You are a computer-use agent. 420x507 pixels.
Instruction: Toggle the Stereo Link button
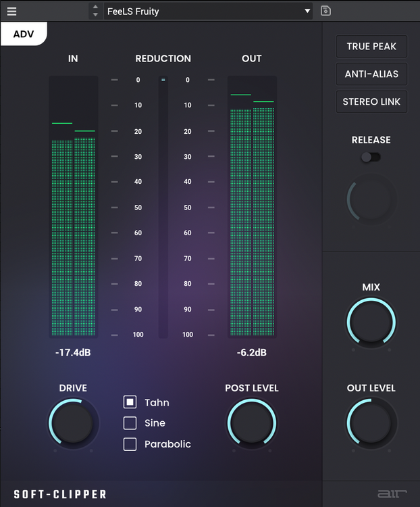tap(371, 102)
